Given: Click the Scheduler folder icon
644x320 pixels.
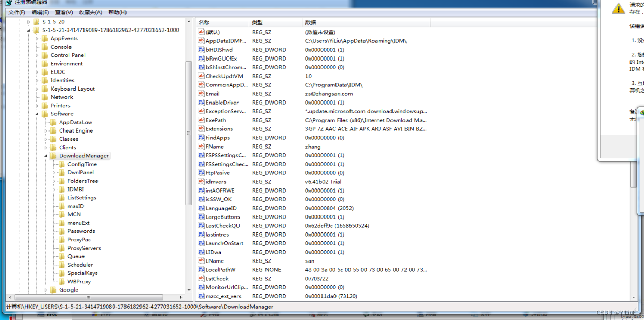Looking at the screenshot, I should point(62,265).
